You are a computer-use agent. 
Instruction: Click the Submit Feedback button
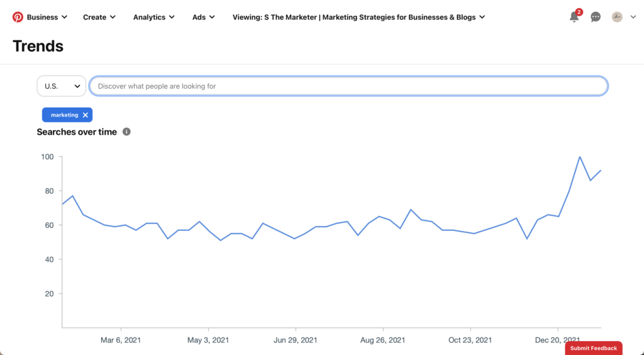594,348
